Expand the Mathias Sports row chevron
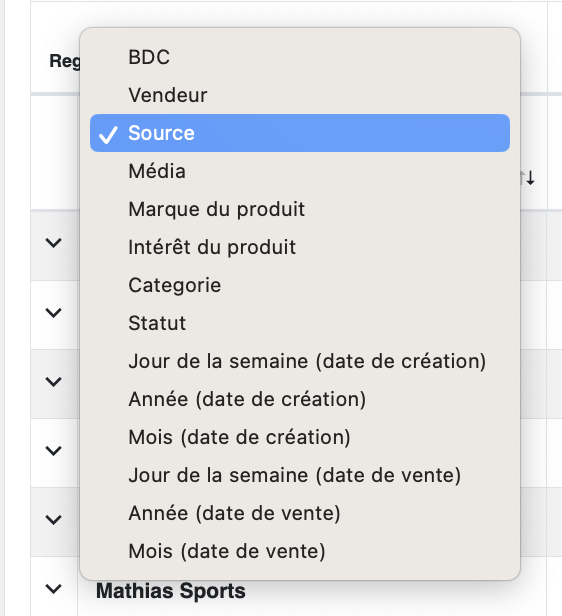The image size is (562, 616). [x=53, y=588]
